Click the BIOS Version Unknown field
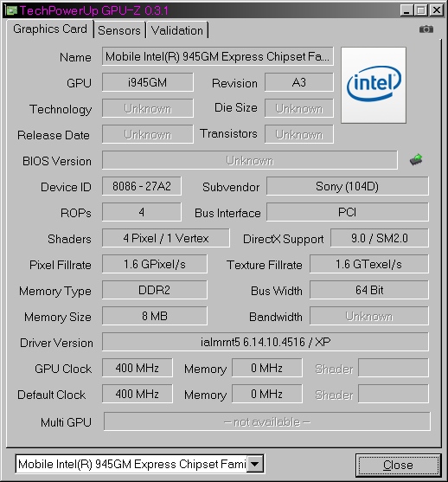Viewport: 448px width, 482px height. coord(250,160)
